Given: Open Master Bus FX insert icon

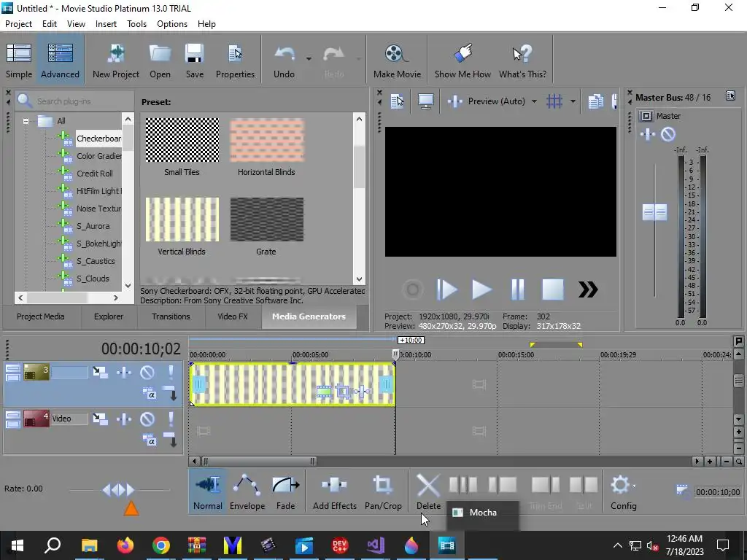Looking at the screenshot, I should pos(648,134).
